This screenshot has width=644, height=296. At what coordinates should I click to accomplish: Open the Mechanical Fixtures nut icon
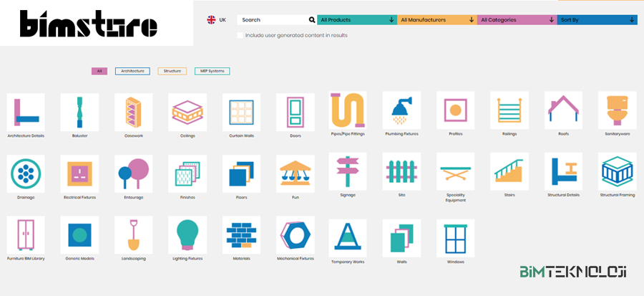(x=296, y=234)
